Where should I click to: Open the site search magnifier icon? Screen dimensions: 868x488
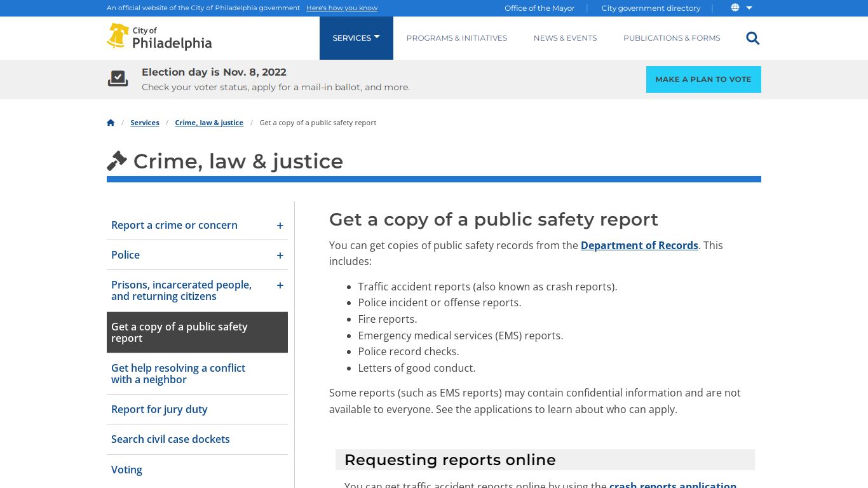[x=752, y=38]
